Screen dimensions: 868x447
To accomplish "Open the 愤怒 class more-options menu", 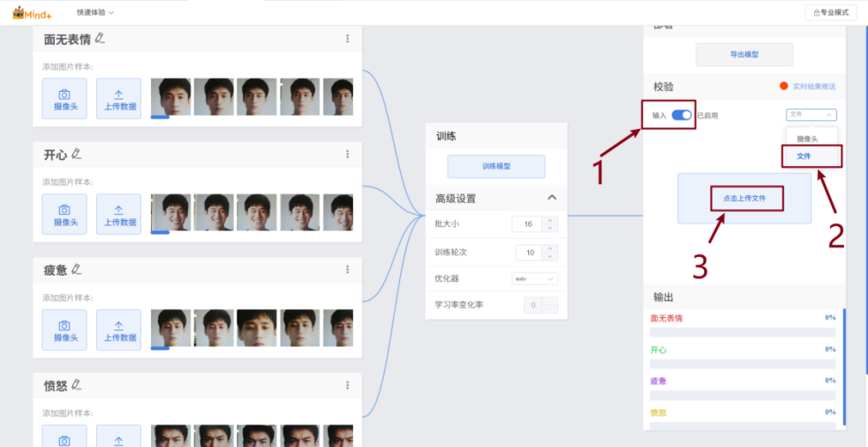I will pyautogui.click(x=348, y=385).
